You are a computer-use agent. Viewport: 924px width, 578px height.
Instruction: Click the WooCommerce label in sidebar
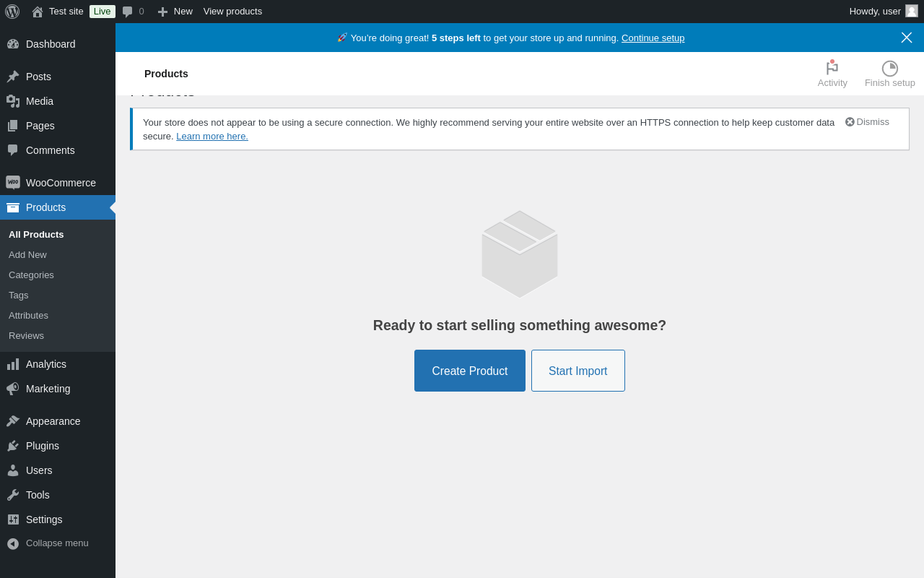point(61,183)
